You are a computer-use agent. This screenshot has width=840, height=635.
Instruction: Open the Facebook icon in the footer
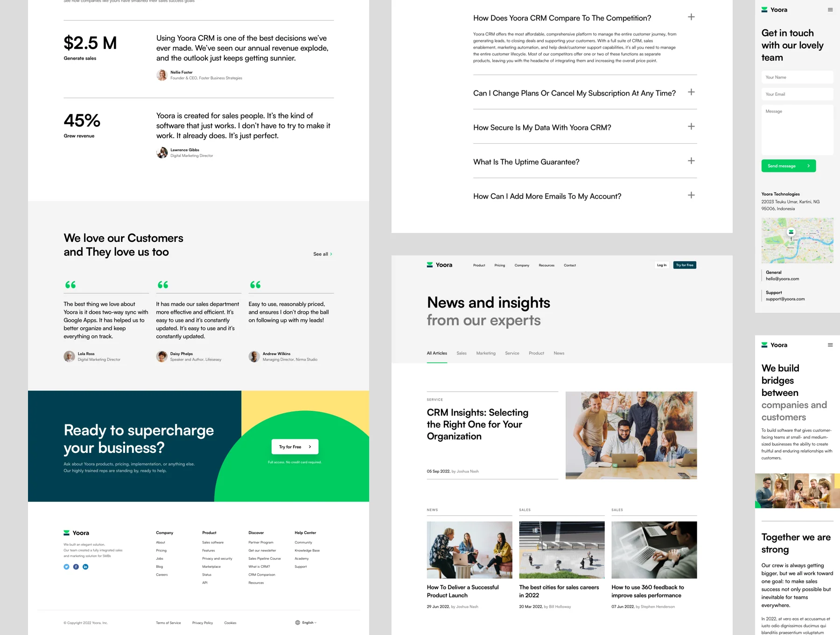click(76, 567)
